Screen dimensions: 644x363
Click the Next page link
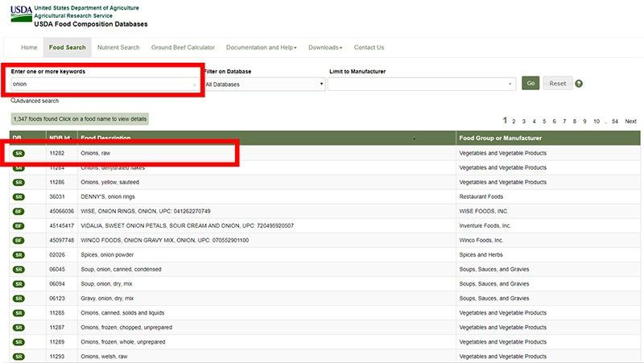coord(630,122)
